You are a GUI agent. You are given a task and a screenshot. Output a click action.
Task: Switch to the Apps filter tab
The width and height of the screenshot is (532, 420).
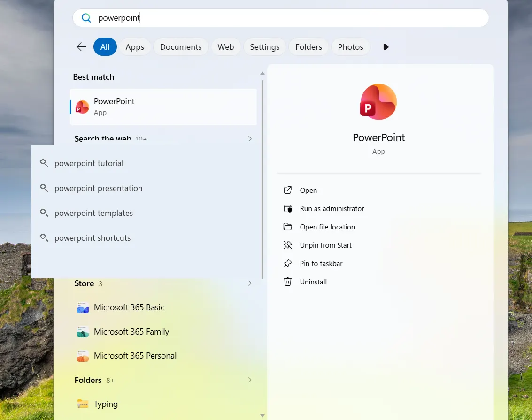tap(135, 47)
